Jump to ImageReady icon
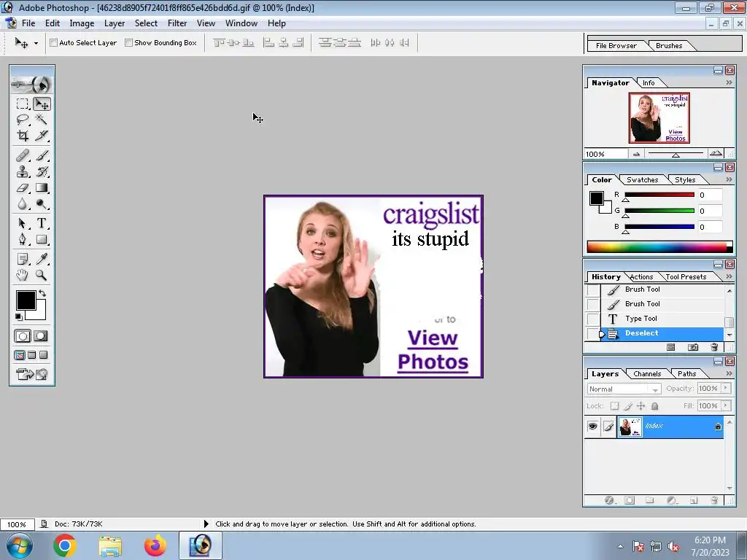747x560 pixels. click(x=32, y=374)
